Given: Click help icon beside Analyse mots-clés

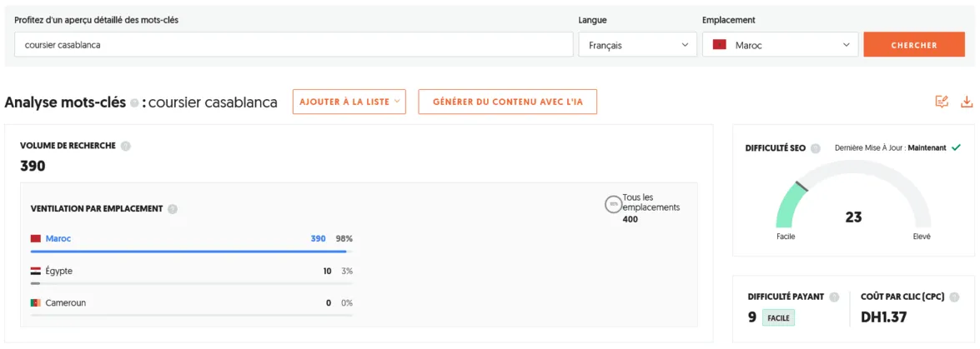Looking at the screenshot, I should (x=133, y=103).
